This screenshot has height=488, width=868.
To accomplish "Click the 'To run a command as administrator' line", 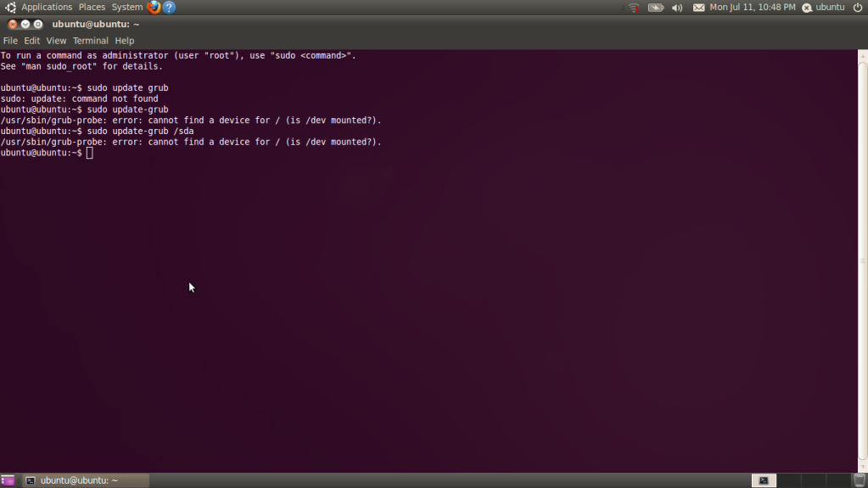I will (x=178, y=55).
